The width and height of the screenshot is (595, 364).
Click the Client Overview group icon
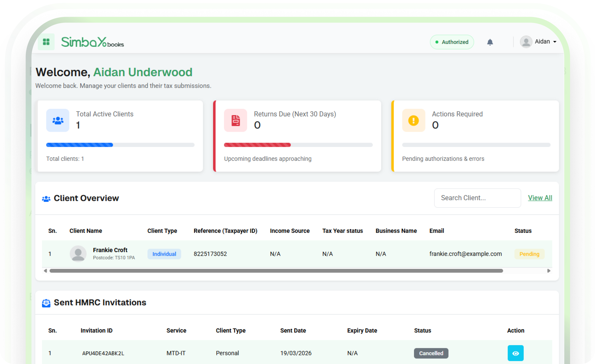[46, 199]
